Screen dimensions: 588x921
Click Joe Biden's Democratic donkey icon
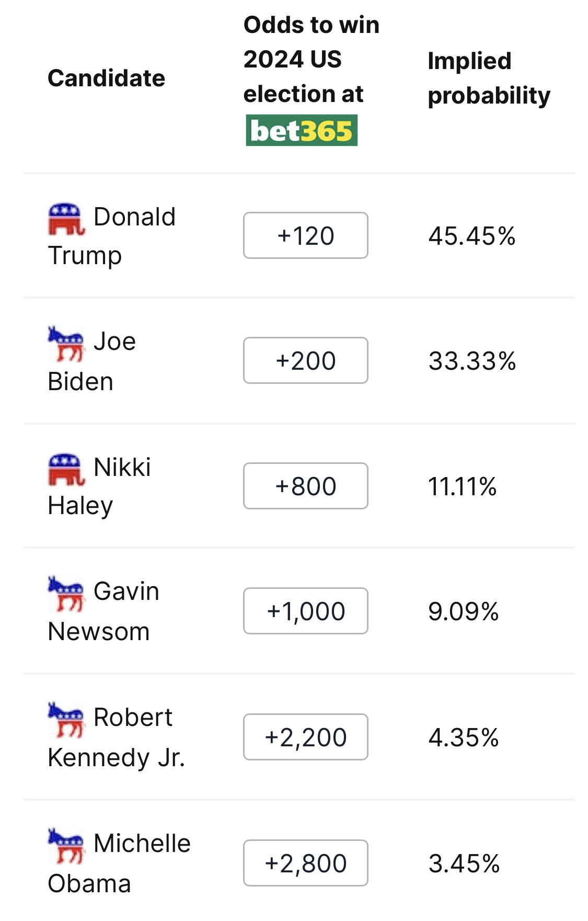pyautogui.click(x=66, y=344)
